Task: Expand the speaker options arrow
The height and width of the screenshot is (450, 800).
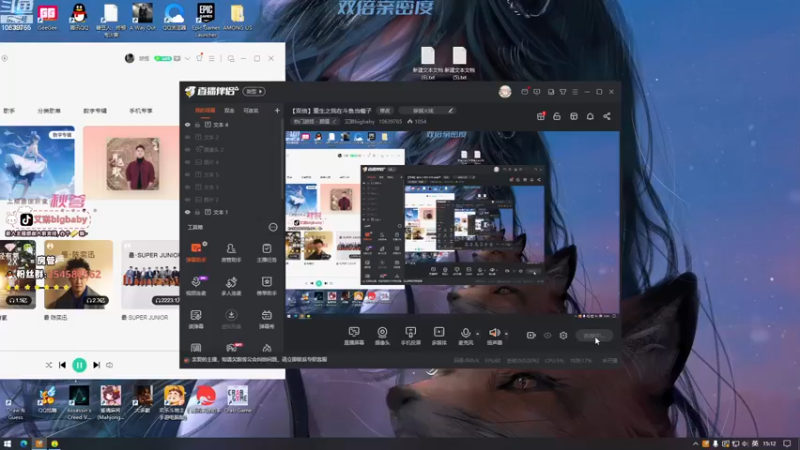Action: click(x=506, y=334)
